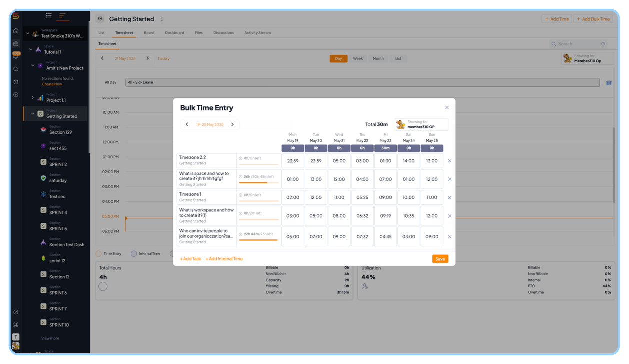Go to next week in Bulk Time Entry
Image resolution: width=629 pixels, height=364 pixels.
[232, 124]
